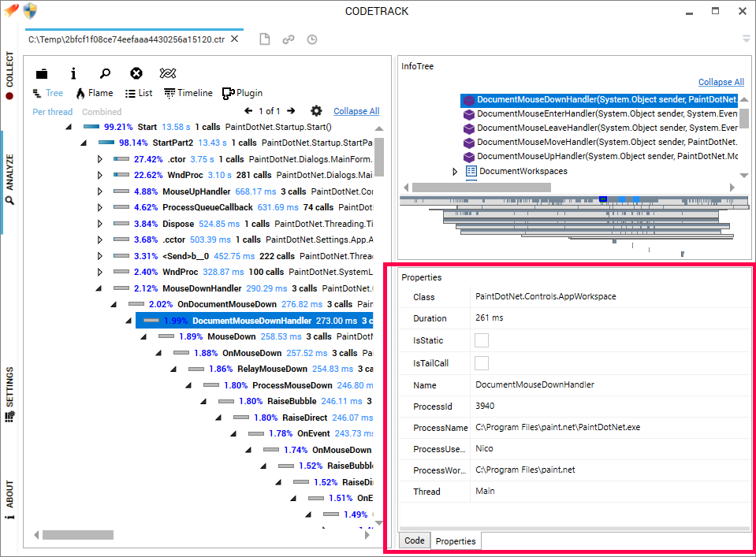Go to previous result arrow
Screen dimensions: 756x557
(248, 111)
